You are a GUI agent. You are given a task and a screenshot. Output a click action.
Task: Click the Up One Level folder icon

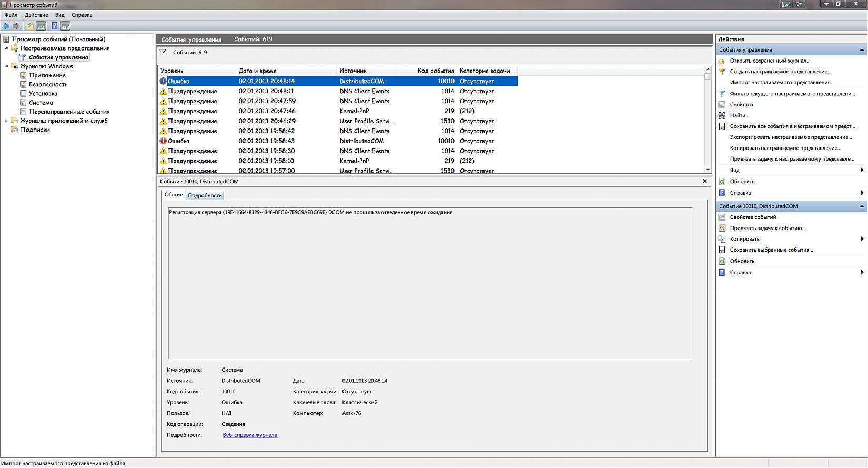(x=30, y=26)
